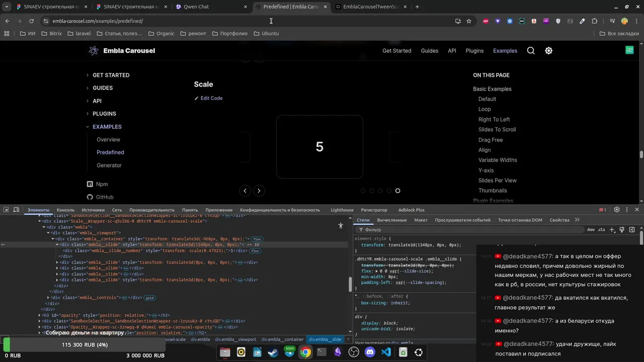
Task: Switch to the Сеть DevTools tab
Action: 117,210
